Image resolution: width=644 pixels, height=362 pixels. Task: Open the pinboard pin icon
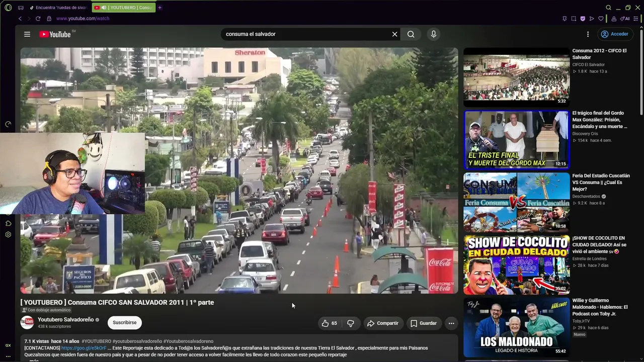565,19
